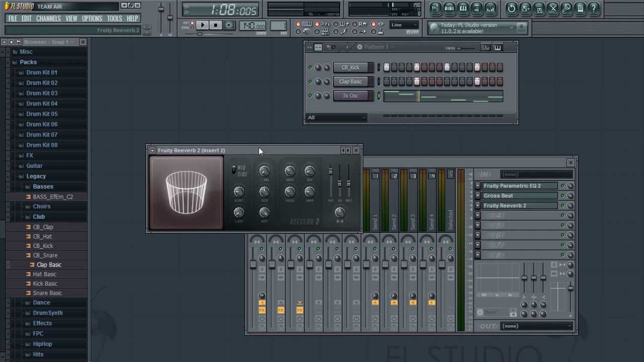
Task: Toggle Gross Beat effect on/off LED
Action: click(562, 196)
